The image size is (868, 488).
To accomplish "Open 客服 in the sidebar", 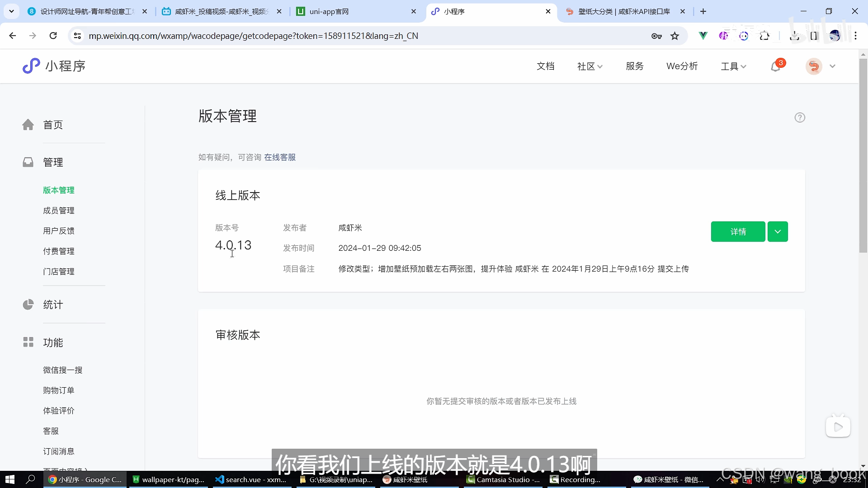I will 51,431.
